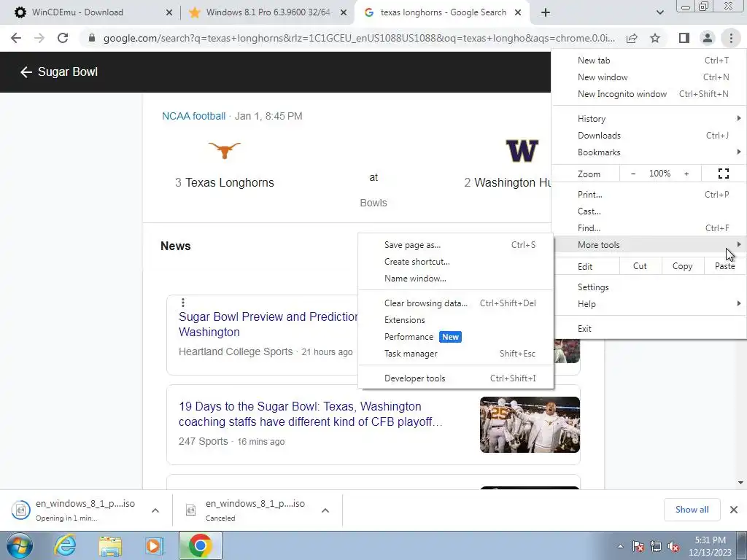Open the side panel icon
This screenshot has width=747, height=560.
tap(684, 38)
